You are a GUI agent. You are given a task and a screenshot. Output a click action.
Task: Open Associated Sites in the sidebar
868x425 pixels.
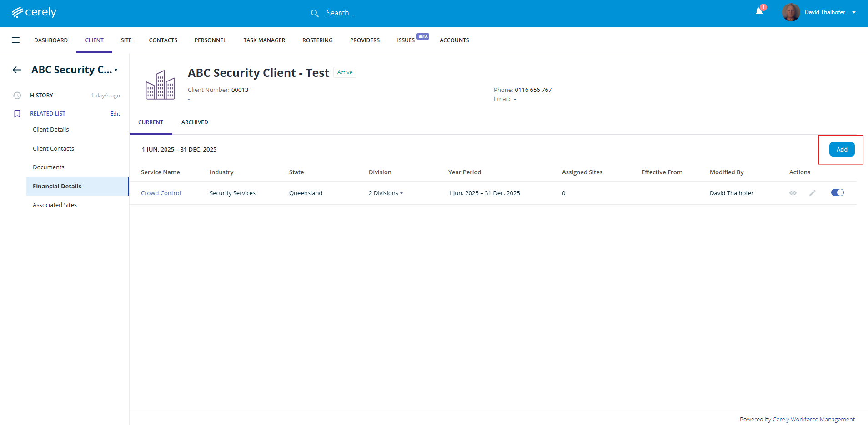[55, 205]
